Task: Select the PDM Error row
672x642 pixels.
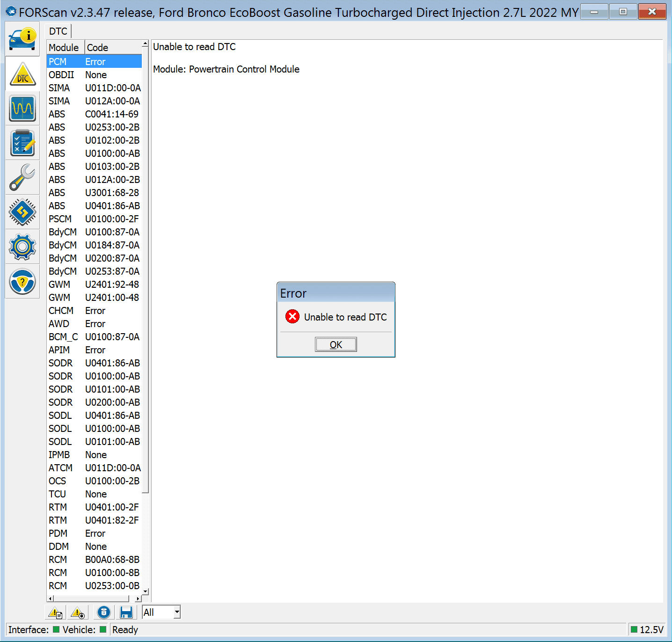Action: click(94, 533)
